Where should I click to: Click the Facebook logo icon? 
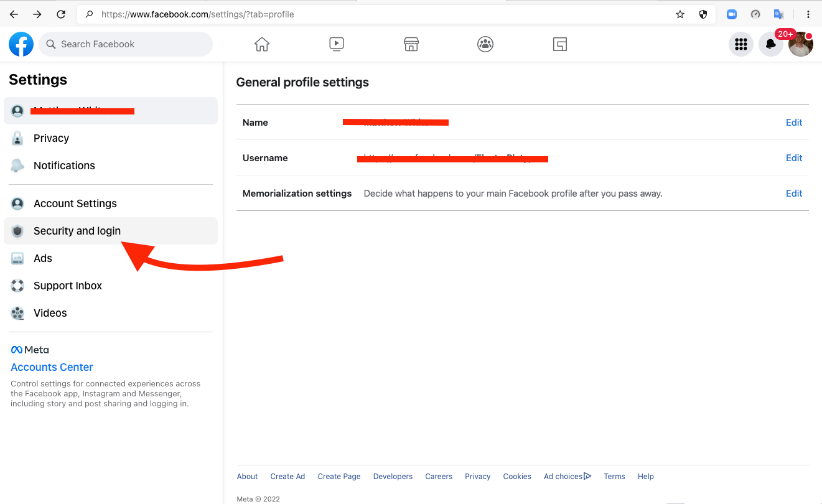click(21, 44)
